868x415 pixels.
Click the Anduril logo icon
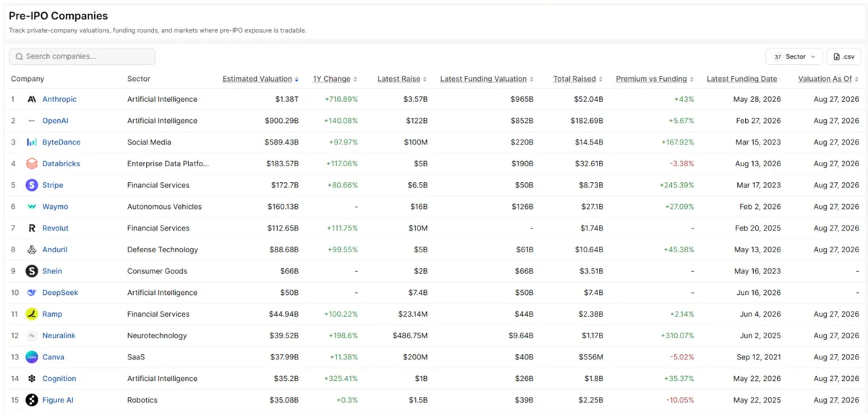pyautogui.click(x=32, y=249)
